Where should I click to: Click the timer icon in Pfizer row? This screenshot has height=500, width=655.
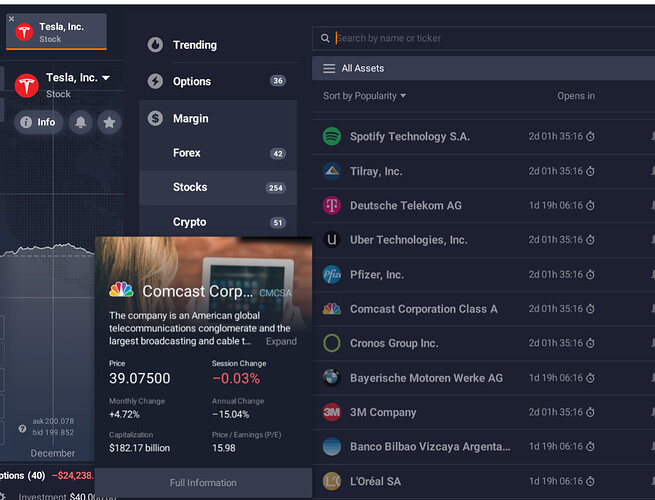coord(590,274)
